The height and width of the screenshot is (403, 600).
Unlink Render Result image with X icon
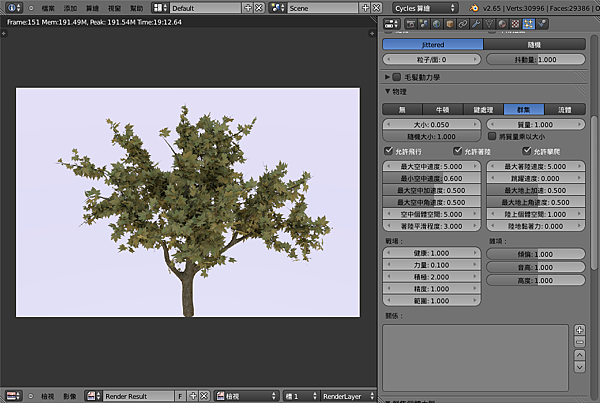pos(204,396)
